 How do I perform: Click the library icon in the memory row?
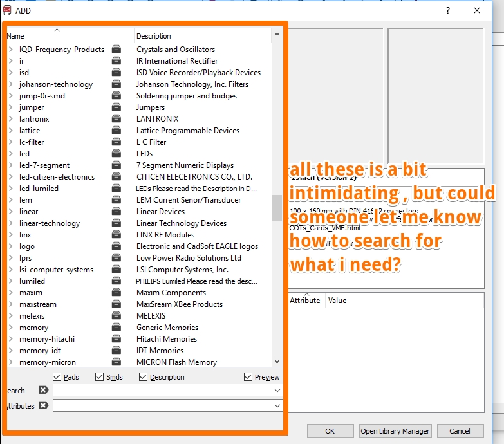coord(117,327)
